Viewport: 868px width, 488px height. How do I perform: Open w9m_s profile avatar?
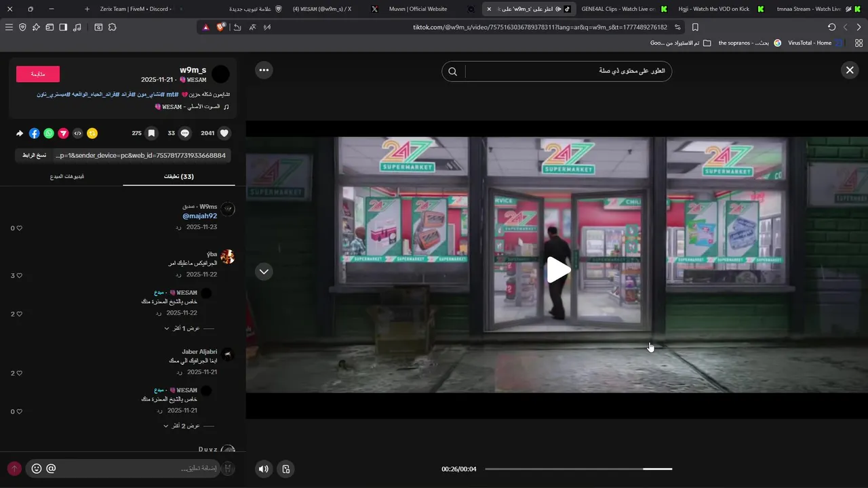point(220,74)
